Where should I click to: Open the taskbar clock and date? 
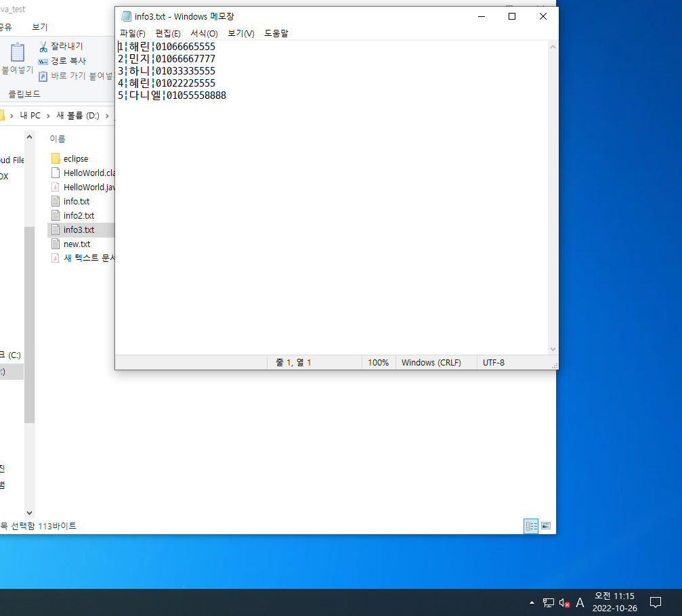[614, 602]
